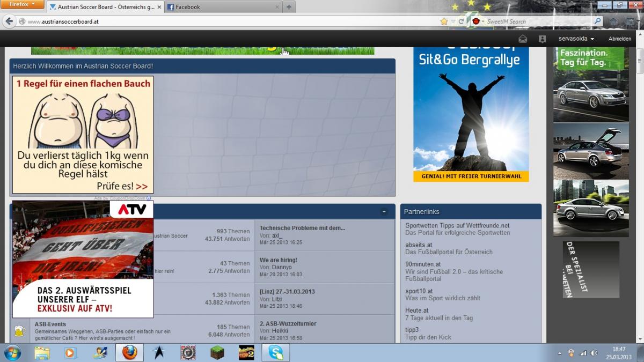
Task: Open a new tab with the plus button
Action: pos(289,7)
